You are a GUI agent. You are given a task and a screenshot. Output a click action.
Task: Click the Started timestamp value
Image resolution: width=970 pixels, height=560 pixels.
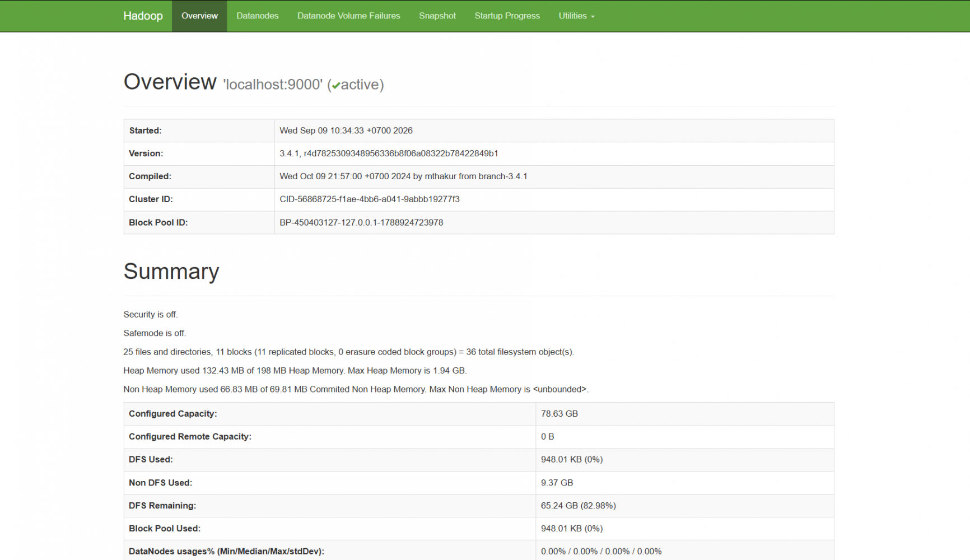point(346,130)
